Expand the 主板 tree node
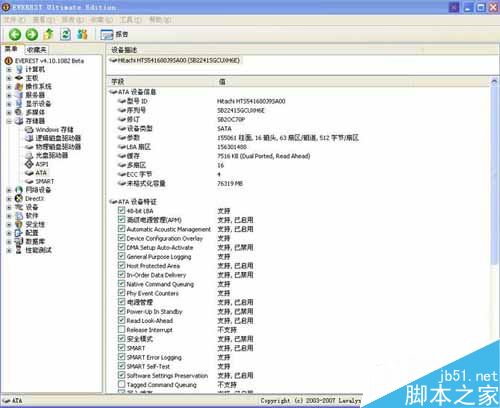 9,78
